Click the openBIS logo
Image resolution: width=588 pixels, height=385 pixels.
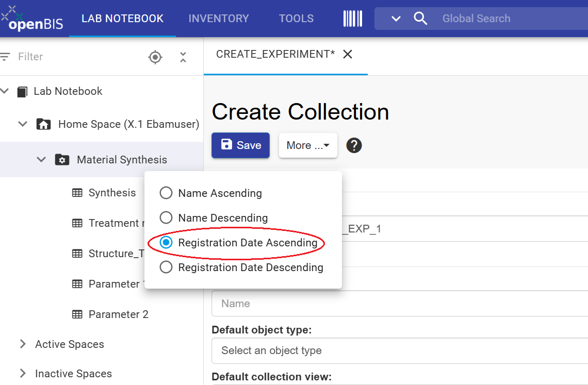point(32,19)
